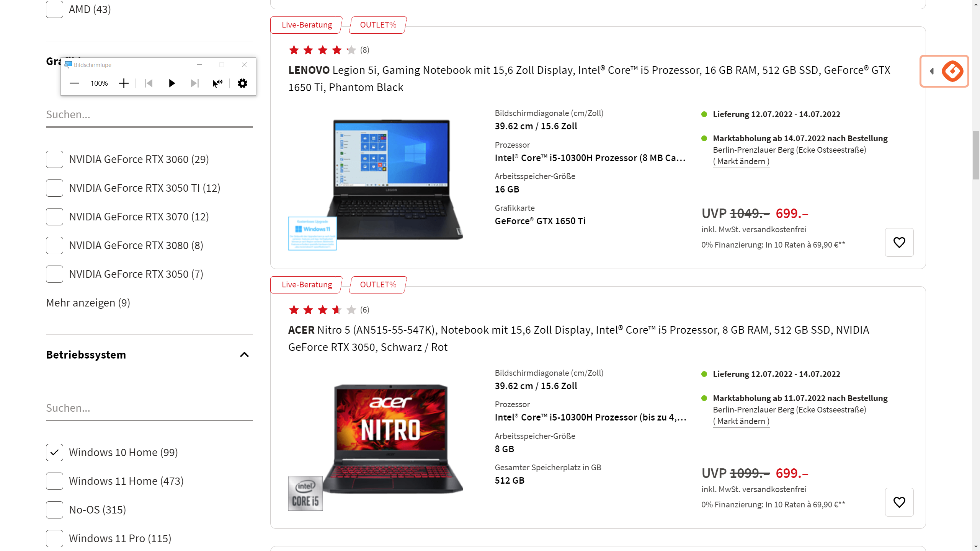Collapse the Betriebssystem filter section
Image resolution: width=980 pixels, height=551 pixels.
(244, 355)
